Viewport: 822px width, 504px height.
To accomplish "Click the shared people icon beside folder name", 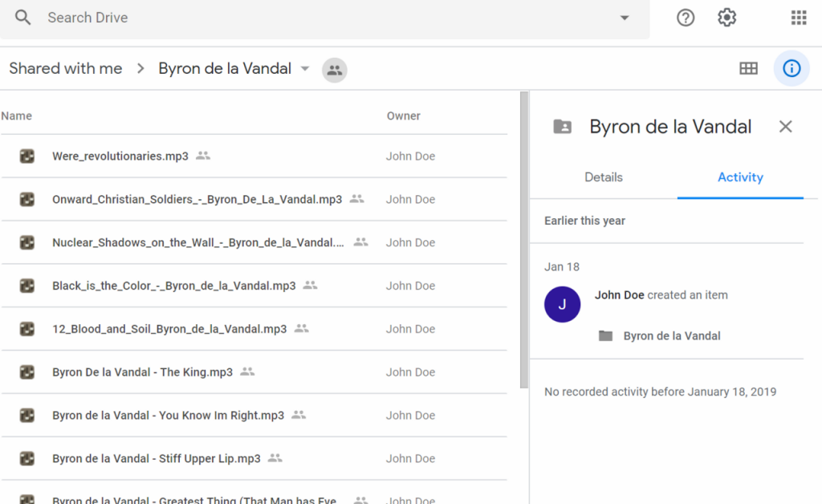I will tap(335, 70).
